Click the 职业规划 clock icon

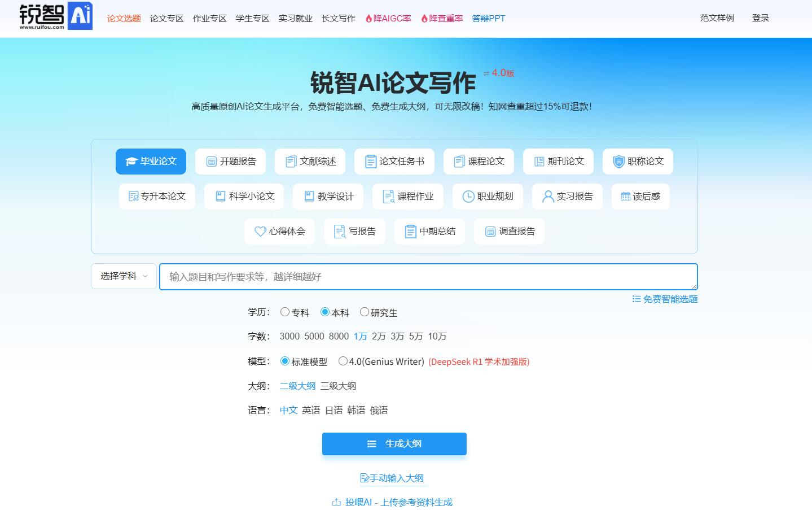(468, 197)
